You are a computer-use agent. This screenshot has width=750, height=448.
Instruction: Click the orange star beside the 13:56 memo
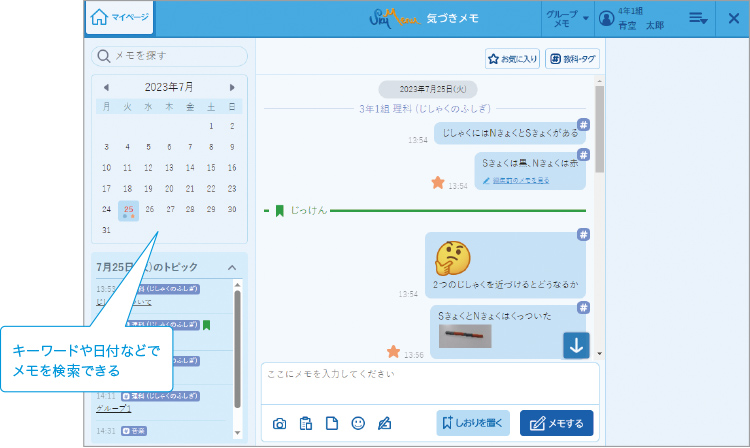coord(394,351)
